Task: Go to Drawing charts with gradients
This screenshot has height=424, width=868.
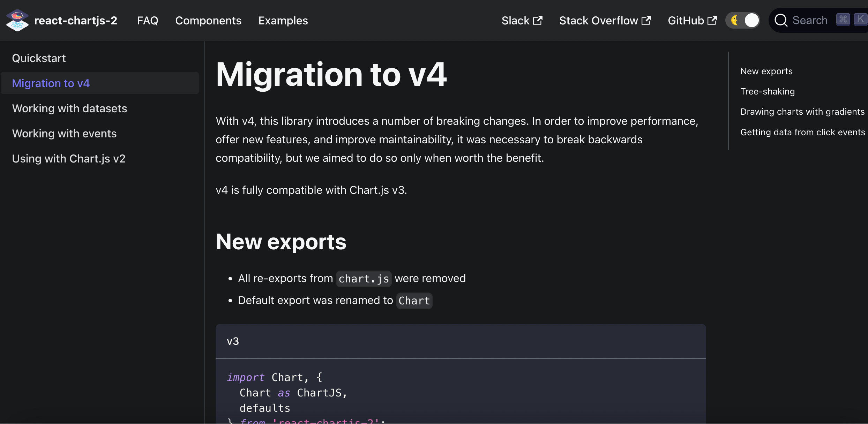Action: 802,112
